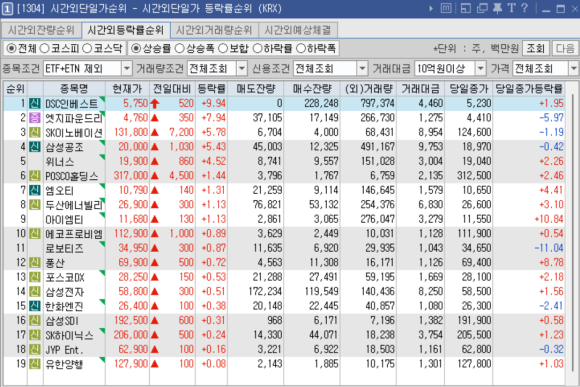Click the duplicate window icon in title bar
This screenshot has width=580, height=387.
[x=482, y=8]
